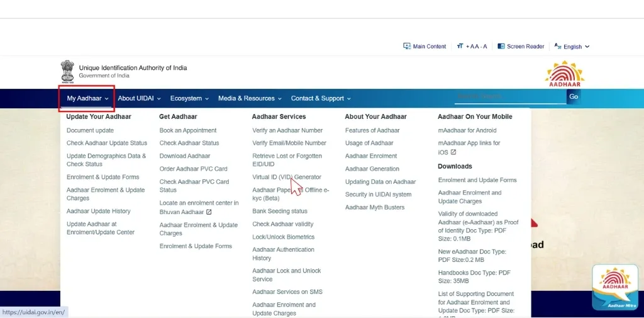This screenshot has height=318, width=644.
Task: Select Update Aadhaar at Enrolment/Update Center
Action: (101, 229)
